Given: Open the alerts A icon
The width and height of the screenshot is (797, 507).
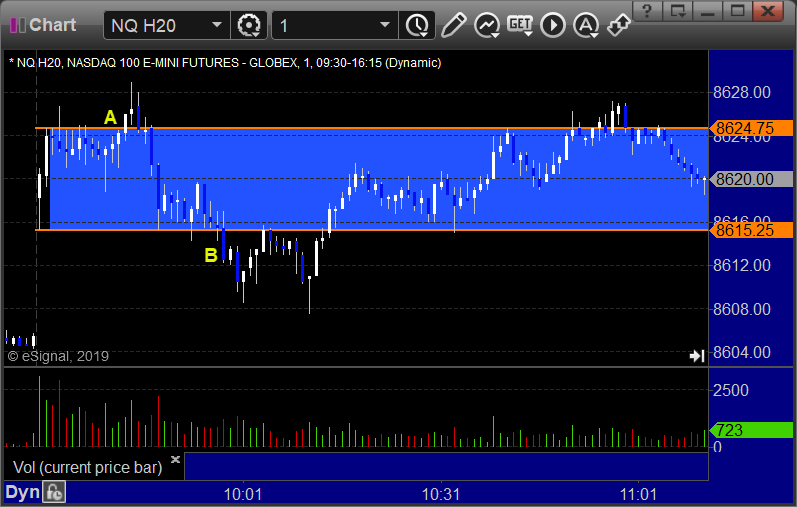Looking at the screenshot, I should point(586,25).
